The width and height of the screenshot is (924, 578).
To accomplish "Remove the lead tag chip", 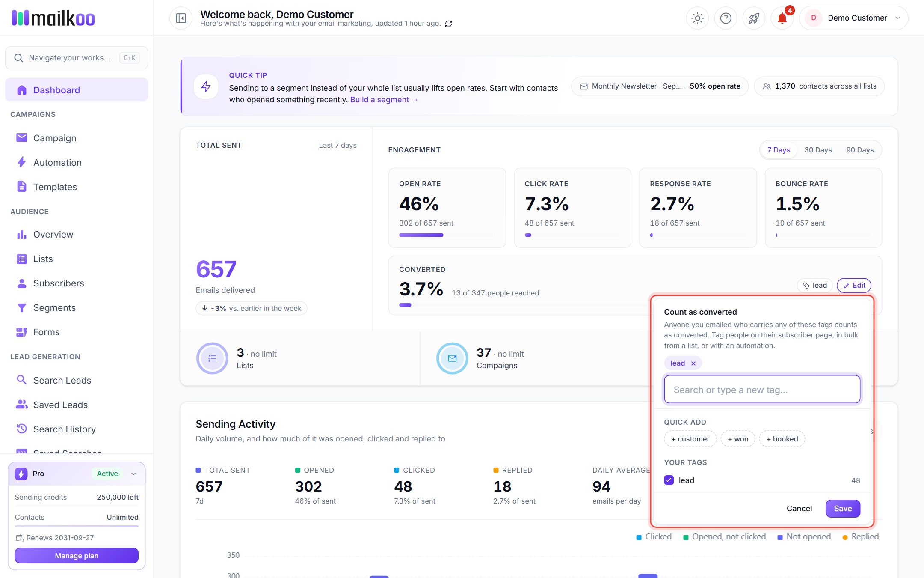I will (x=693, y=363).
